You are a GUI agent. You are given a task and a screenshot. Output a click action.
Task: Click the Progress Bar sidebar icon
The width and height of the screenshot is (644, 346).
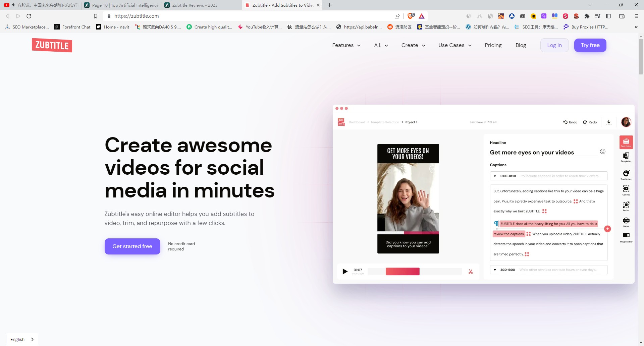626,236
